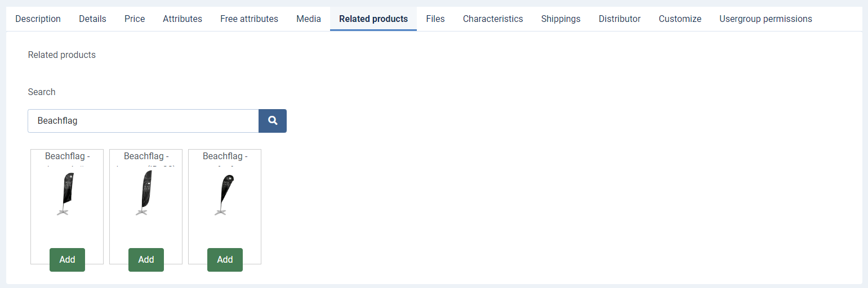Go to the Attributes tab

point(182,19)
